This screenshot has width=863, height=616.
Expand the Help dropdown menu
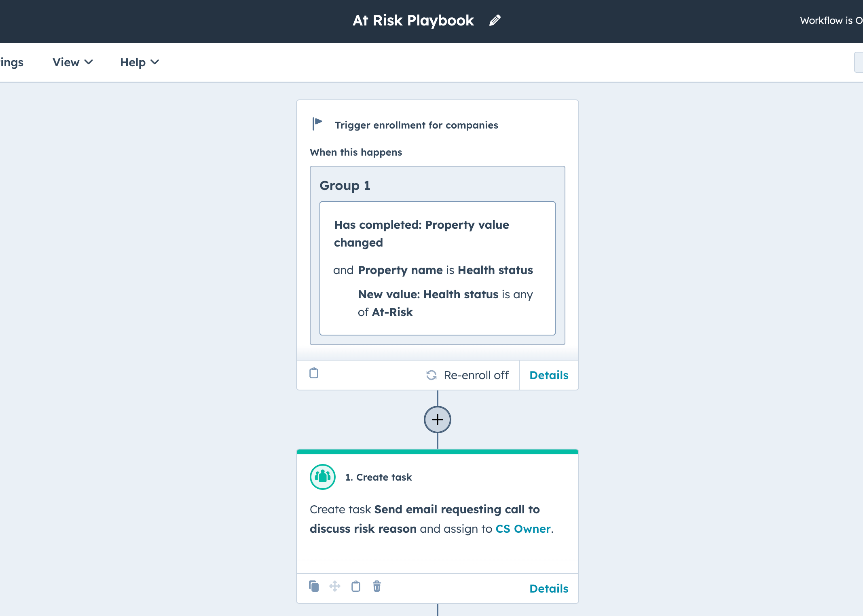tap(140, 62)
